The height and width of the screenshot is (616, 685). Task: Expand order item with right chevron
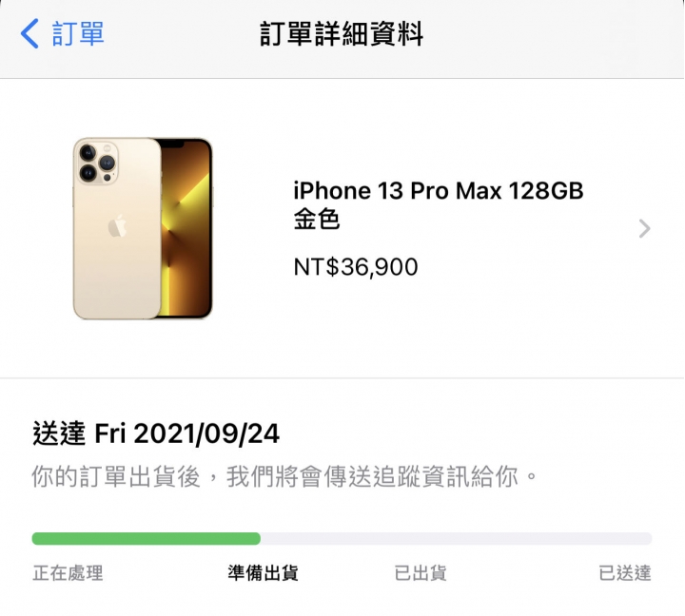pyautogui.click(x=644, y=228)
